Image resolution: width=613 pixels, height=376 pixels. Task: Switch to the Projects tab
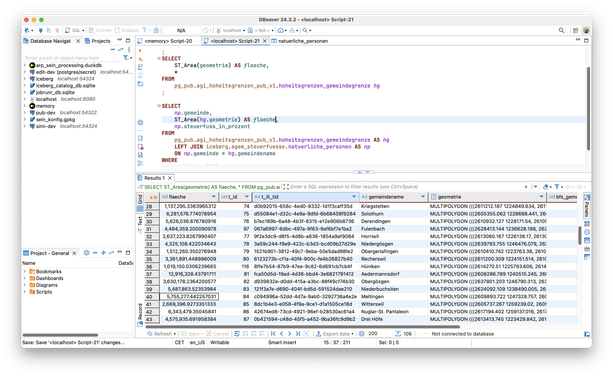pyautogui.click(x=98, y=41)
